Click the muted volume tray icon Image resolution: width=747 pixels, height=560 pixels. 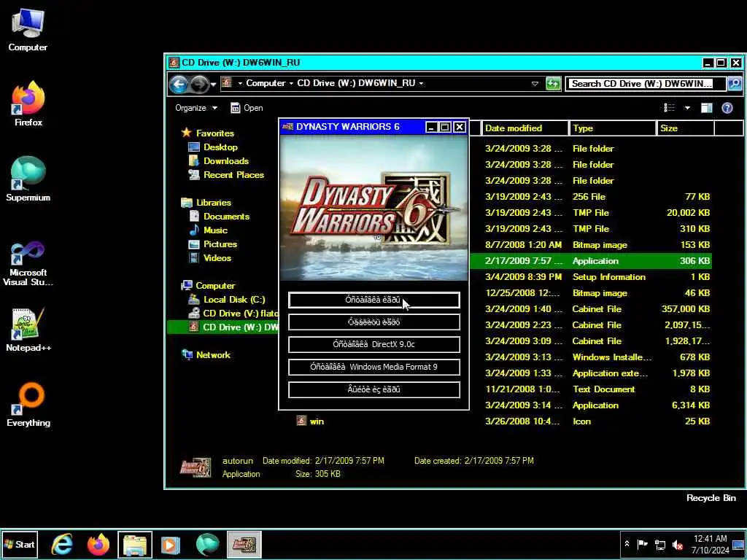click(678, 544)
